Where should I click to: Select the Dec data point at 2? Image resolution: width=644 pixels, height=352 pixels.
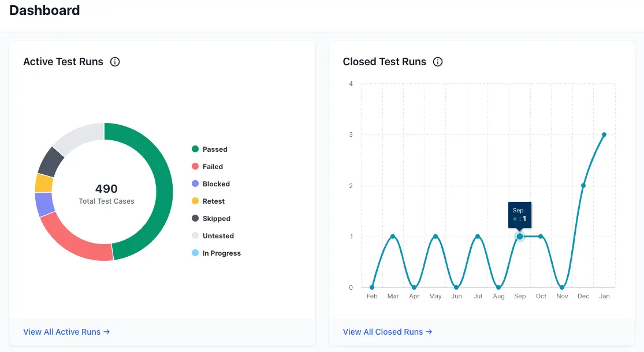[583, 186]
